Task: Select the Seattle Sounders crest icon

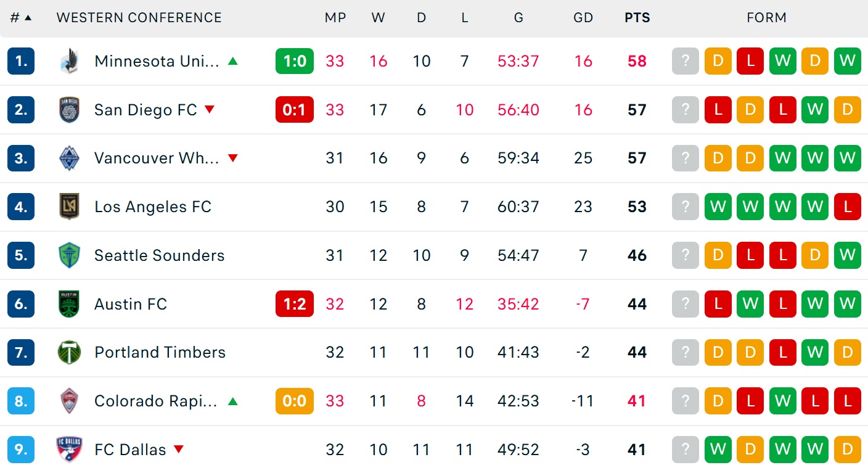Action: (x=68, y=255)
